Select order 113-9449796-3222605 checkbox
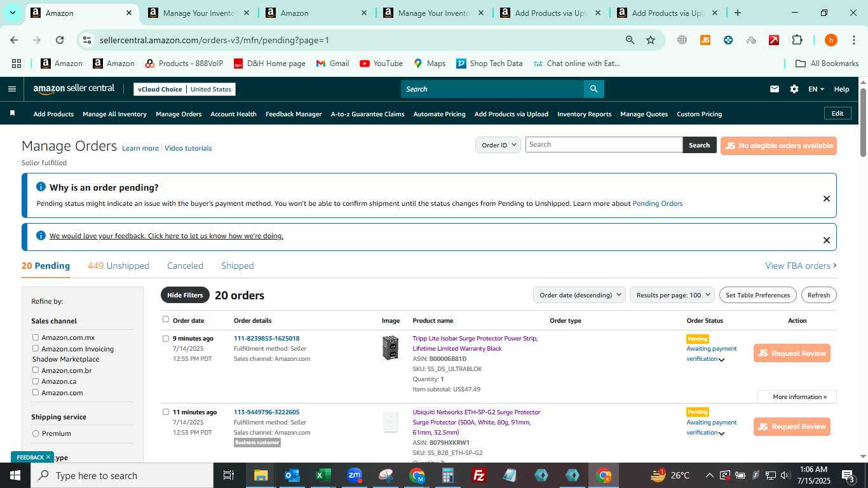This screenshot has height=488, width=868. (166, 412)
